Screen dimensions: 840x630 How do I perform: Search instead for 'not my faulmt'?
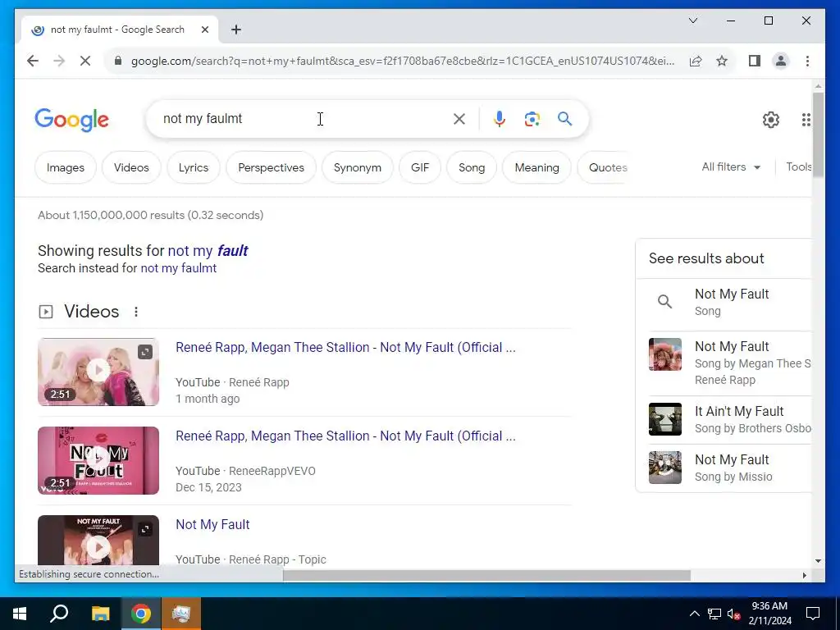coord(178,268)
